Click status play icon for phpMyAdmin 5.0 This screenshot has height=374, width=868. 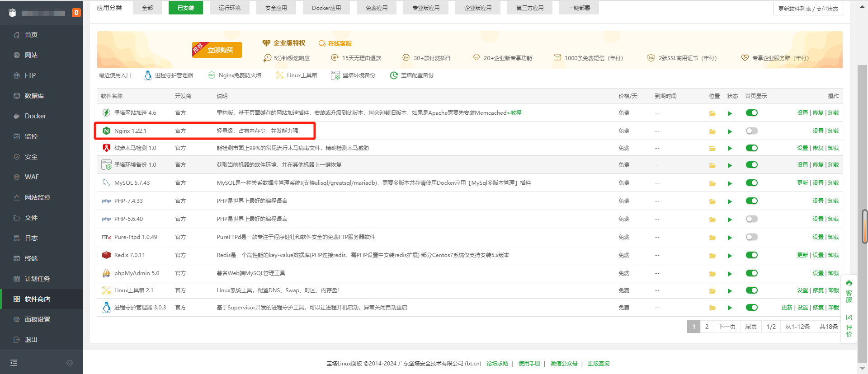pyautogui.click(x=730, y=274)
